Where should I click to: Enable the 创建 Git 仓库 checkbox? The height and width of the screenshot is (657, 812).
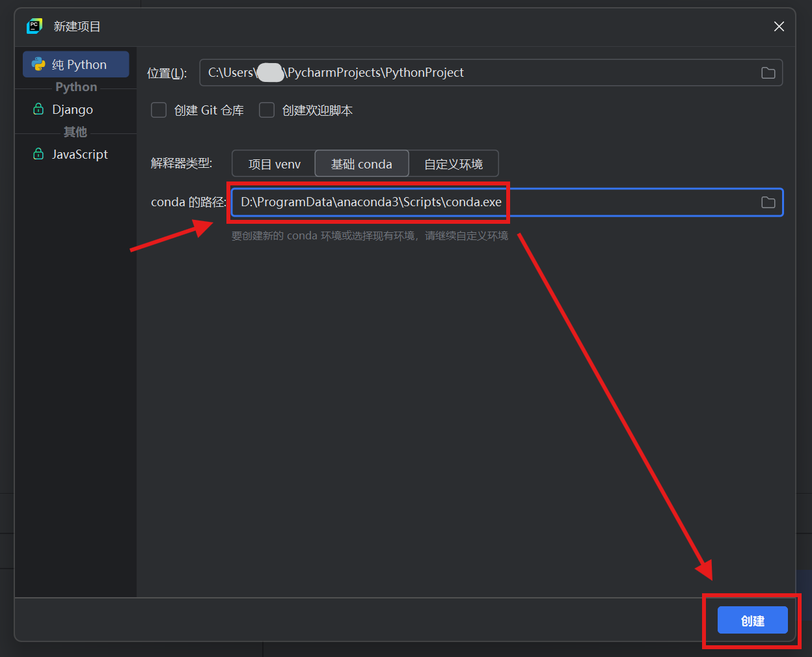[159, 110]
